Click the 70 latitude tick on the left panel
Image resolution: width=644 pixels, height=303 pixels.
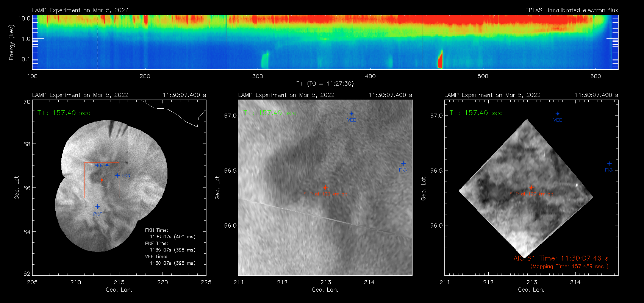(x=27, y=102)
